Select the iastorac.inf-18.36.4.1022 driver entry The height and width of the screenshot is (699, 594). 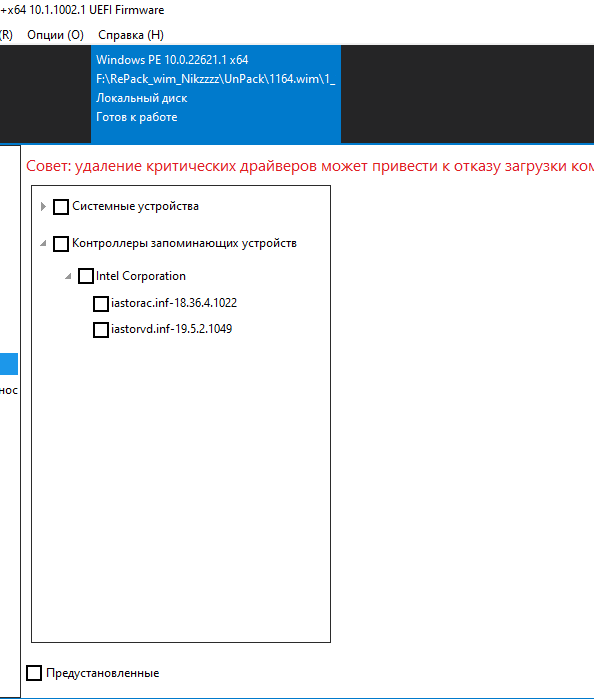174,303
